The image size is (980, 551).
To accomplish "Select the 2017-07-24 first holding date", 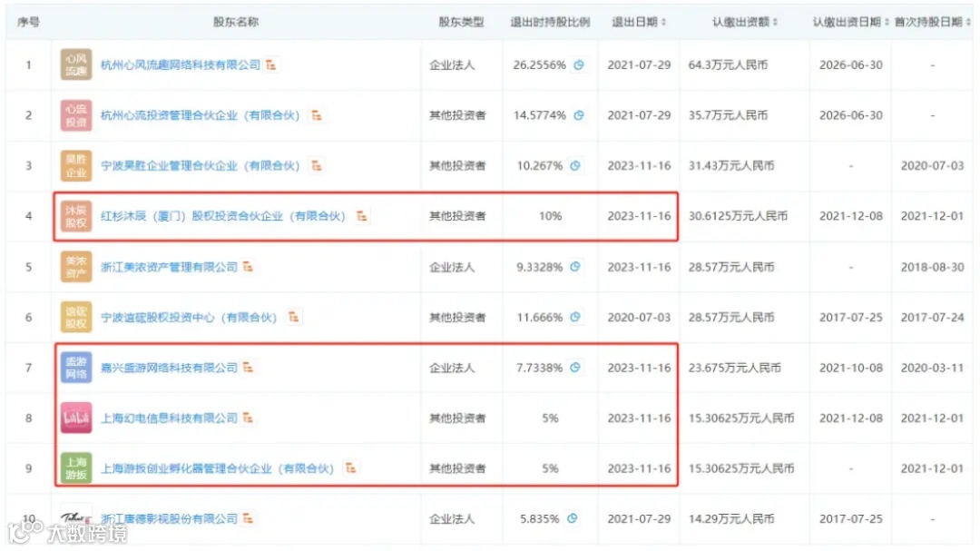I will (x=933, y=317).
